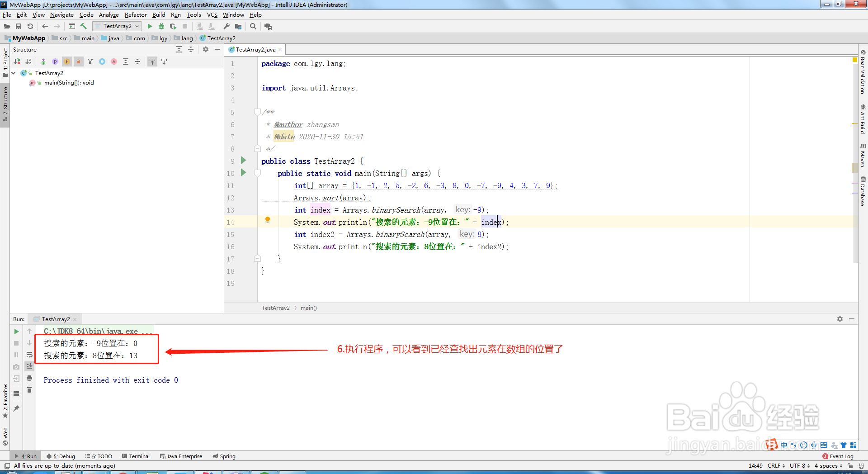Click the yellow inspection status indicator
Image resolution: width=868 pixels, height=474 pixels.
854,60
